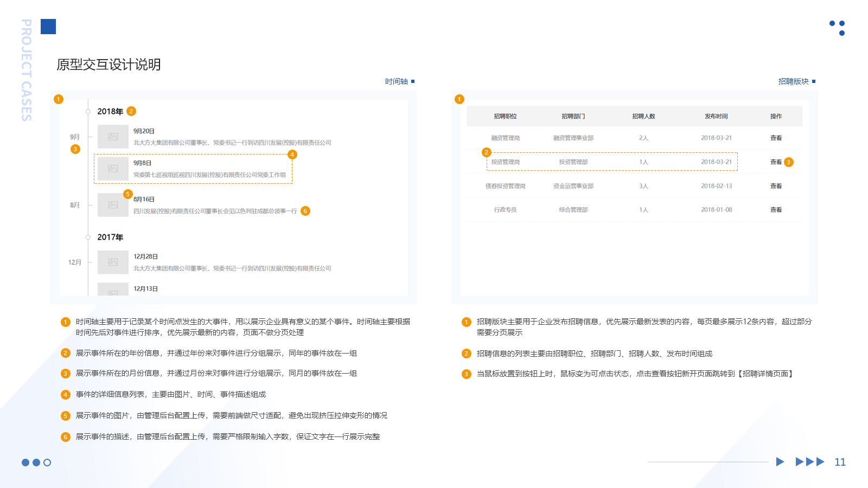Image resolution: width=868 pixels, height=488 pixels.
Task: Click the 3人 headcount cell
Action: point(643,186)
